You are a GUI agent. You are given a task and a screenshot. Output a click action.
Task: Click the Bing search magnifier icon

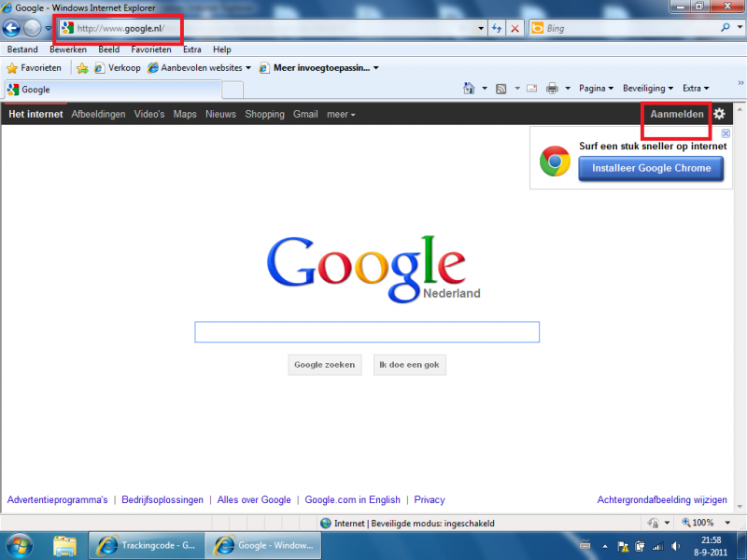click(x=726, y=28)
